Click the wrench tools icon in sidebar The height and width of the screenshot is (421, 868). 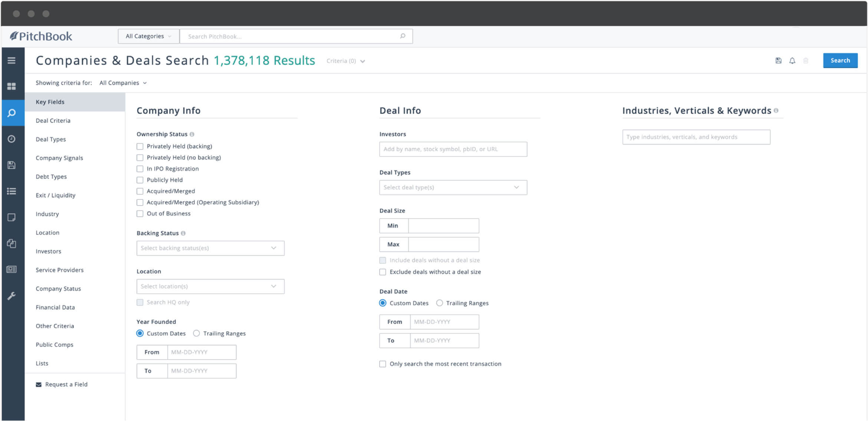(x=11, y=296)
